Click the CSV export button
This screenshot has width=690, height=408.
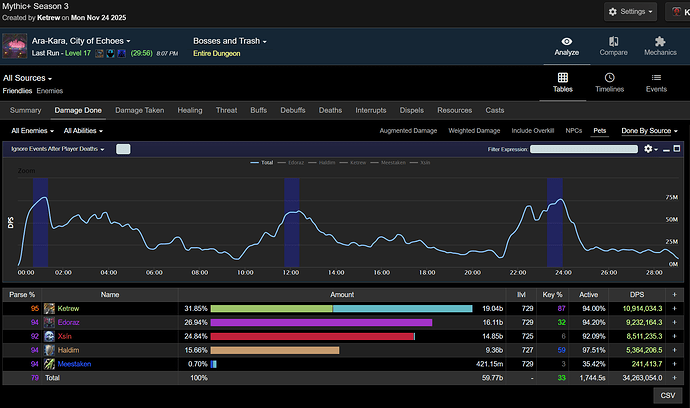tap(667, 395)
